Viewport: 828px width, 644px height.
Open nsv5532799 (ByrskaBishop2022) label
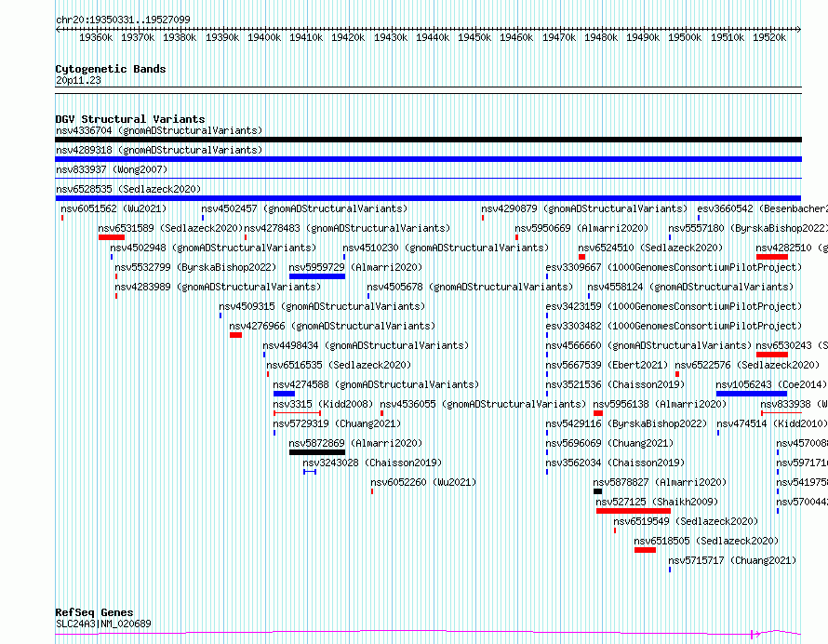[196, 267]
